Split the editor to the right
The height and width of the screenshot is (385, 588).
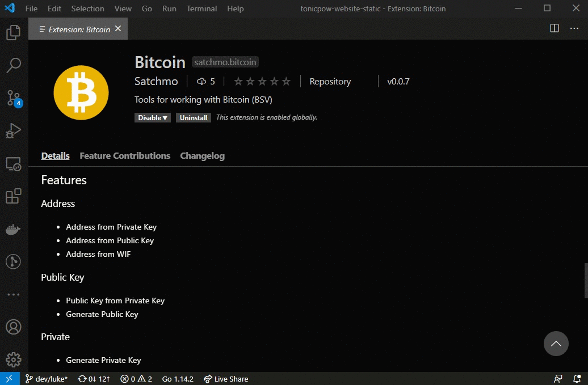555,28
